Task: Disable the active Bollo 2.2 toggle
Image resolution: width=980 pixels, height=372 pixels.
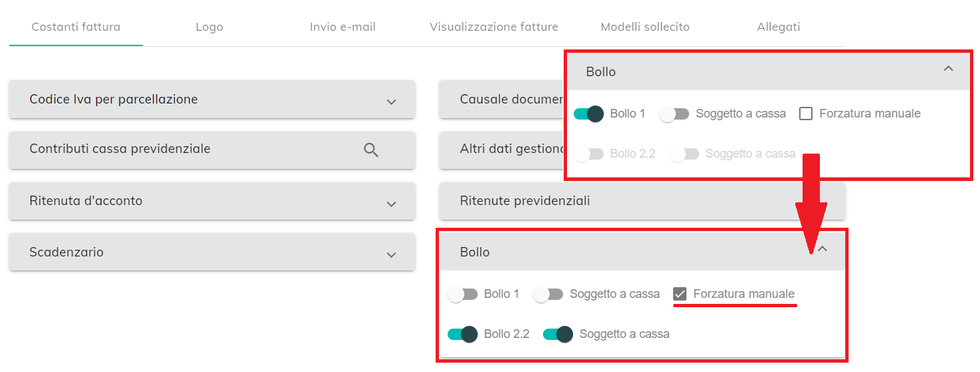Action: tap(463, 334)
